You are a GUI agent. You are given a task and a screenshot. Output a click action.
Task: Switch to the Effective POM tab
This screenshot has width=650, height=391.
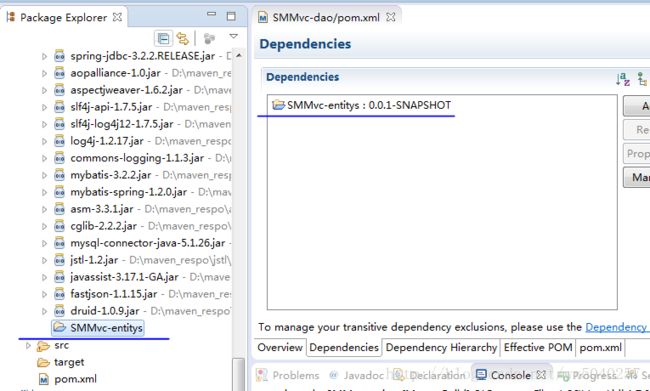click(538, 347)
